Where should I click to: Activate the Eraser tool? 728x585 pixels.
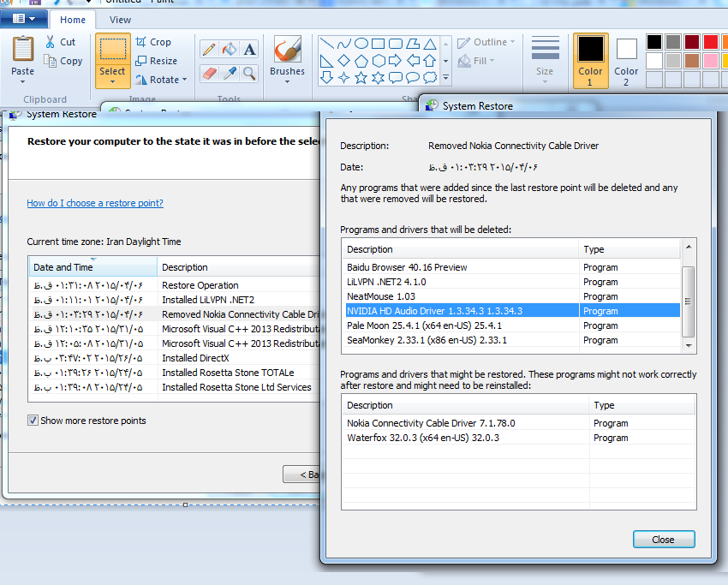(x=209, y=74)
